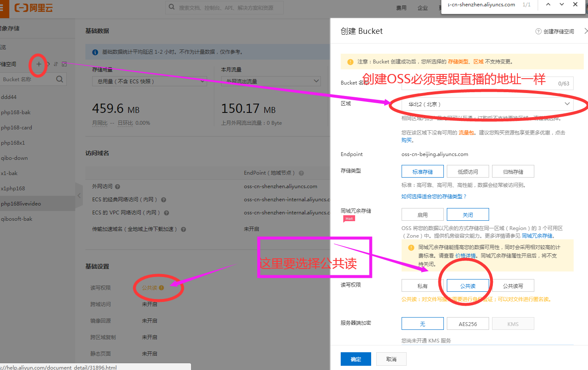Open 如何选择适合您的存储类型 help link

click(434, 197)
